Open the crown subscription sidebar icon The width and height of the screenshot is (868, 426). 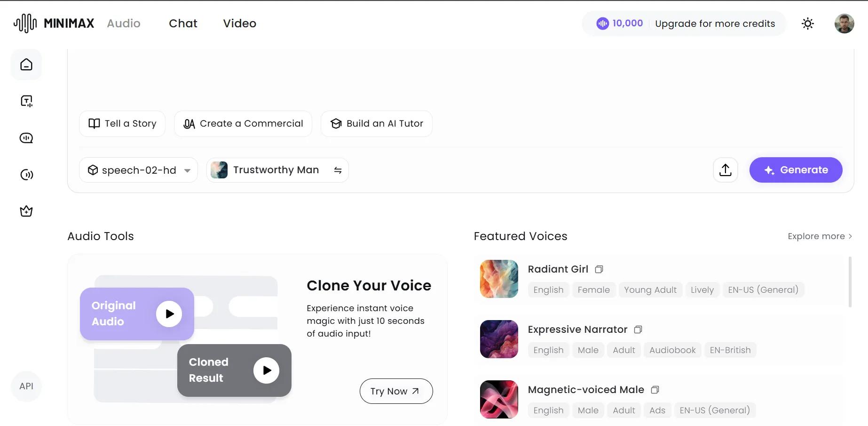click(x=26, y=211)
